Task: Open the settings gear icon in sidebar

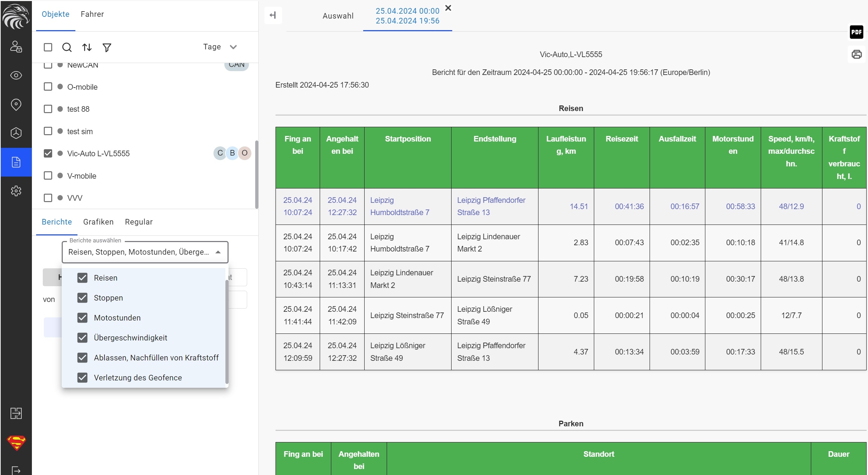Action: pyautogui.click(x=16, y=191)
